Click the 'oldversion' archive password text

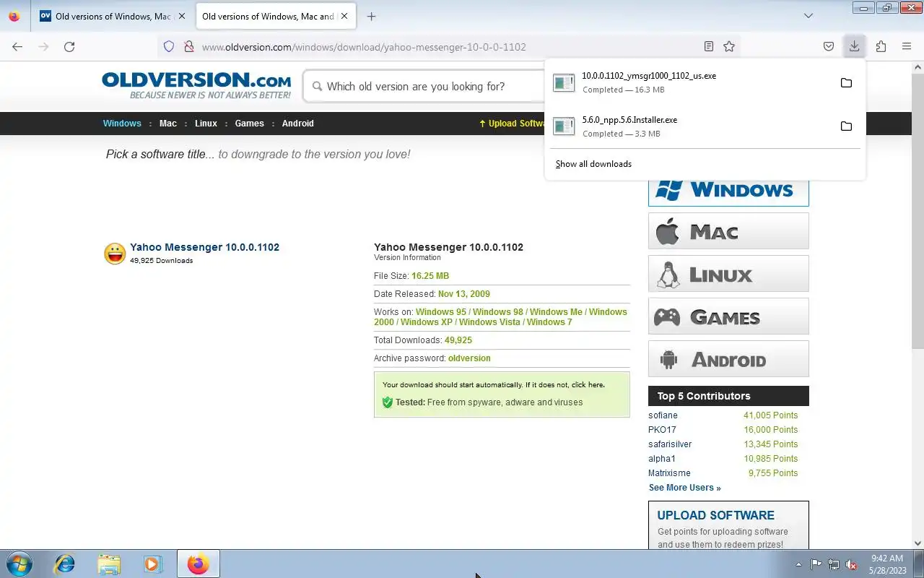click(469, 358)
